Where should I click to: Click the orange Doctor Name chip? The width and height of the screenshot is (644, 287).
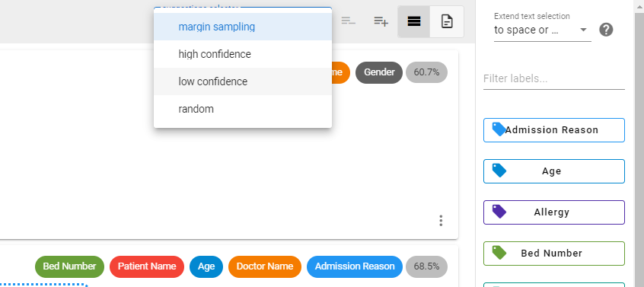(265, 266)
